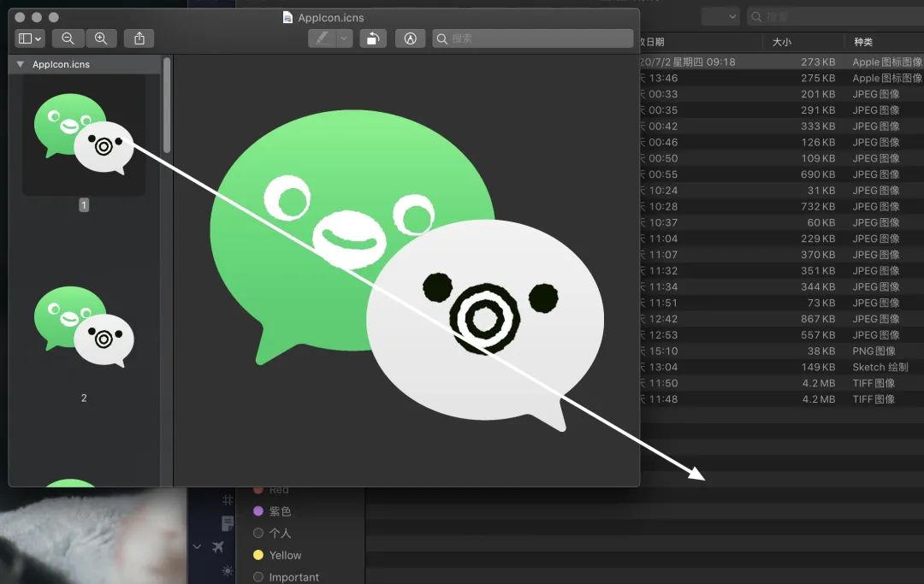The image size is (924, 584).
Task: Select the Finder row sized 344 KB
Action: [782, 286]
